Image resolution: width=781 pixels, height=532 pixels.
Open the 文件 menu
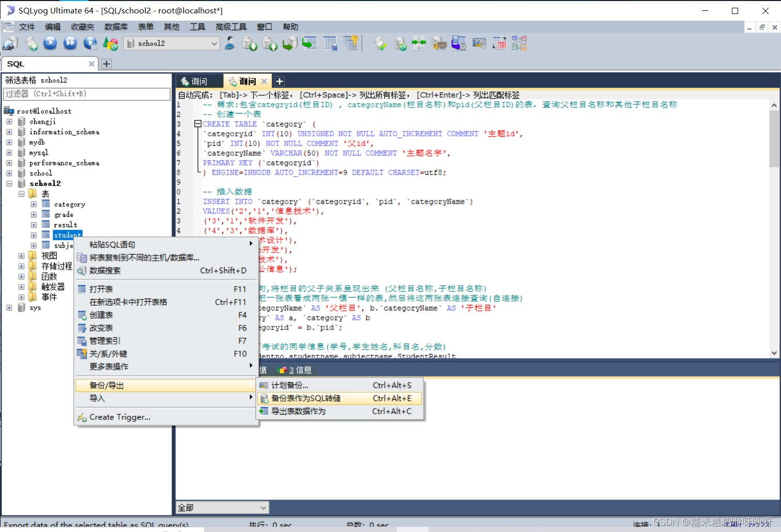(x=27, y=27)
